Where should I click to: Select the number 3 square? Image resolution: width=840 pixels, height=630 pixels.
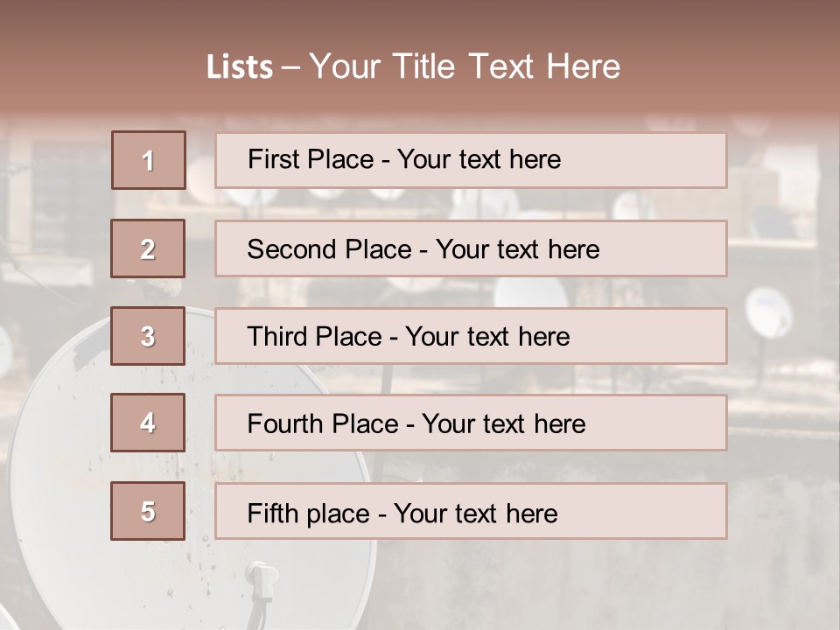(x=148, y=336)
